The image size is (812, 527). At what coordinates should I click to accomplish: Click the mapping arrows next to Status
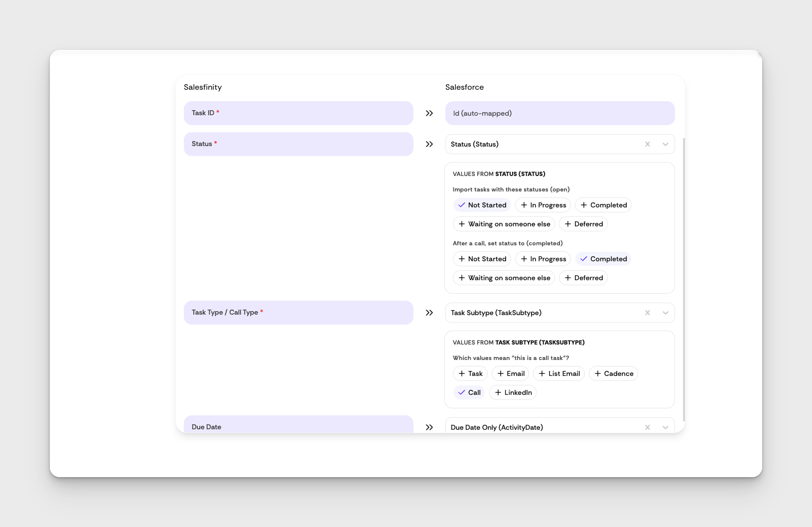click(x=429, y=144)
